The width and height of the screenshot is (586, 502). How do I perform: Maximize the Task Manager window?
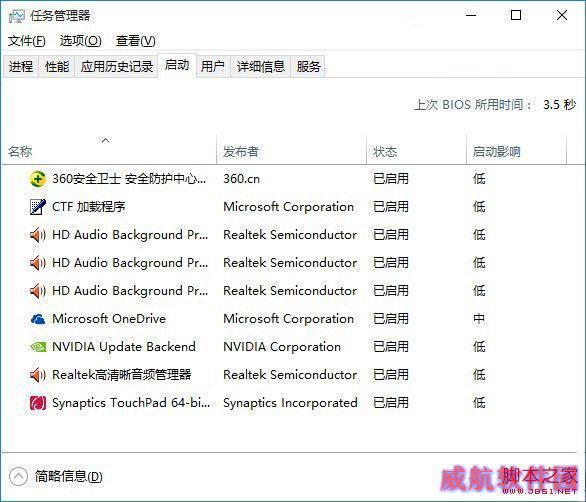[x=516, y=15]
